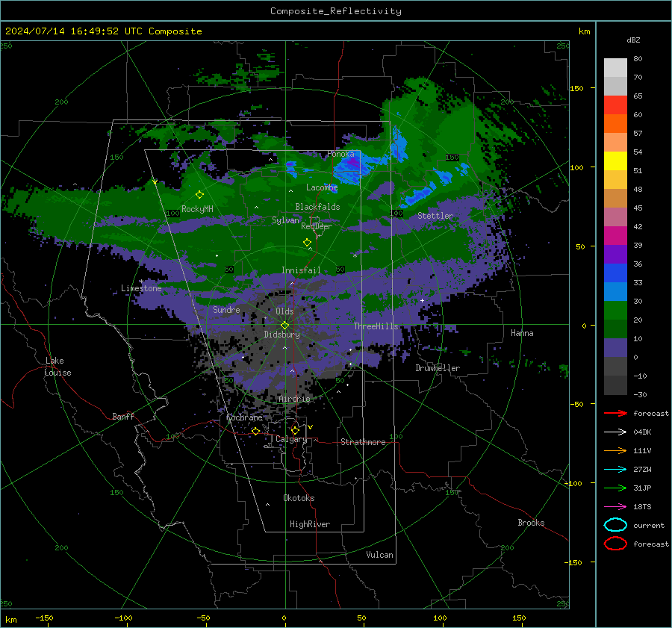Select the green 31JP arrow legend entry

(615, 488)
